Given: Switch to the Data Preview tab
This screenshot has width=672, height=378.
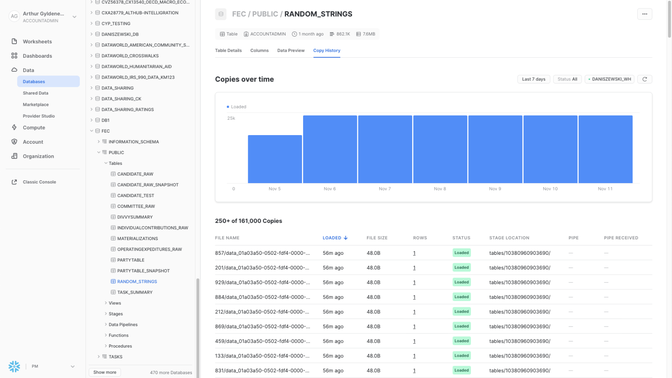Looking at the screenshot, I should coord(291,51).
